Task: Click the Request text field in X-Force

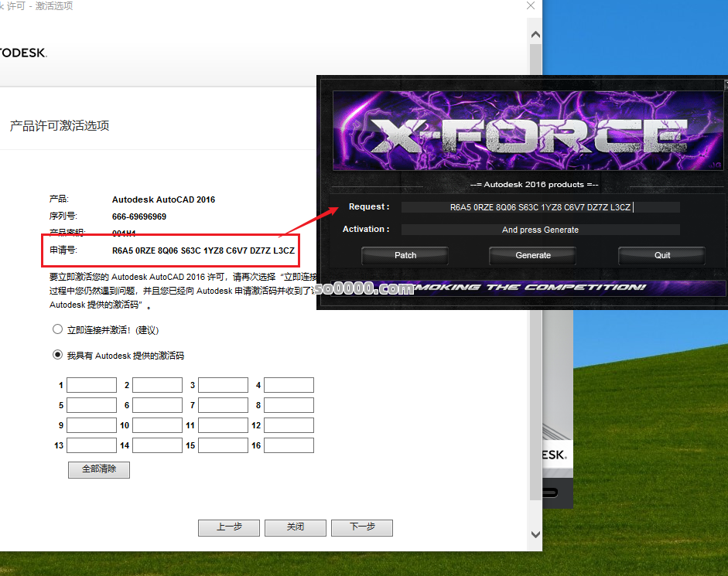Action: click(x=540, y=207)
